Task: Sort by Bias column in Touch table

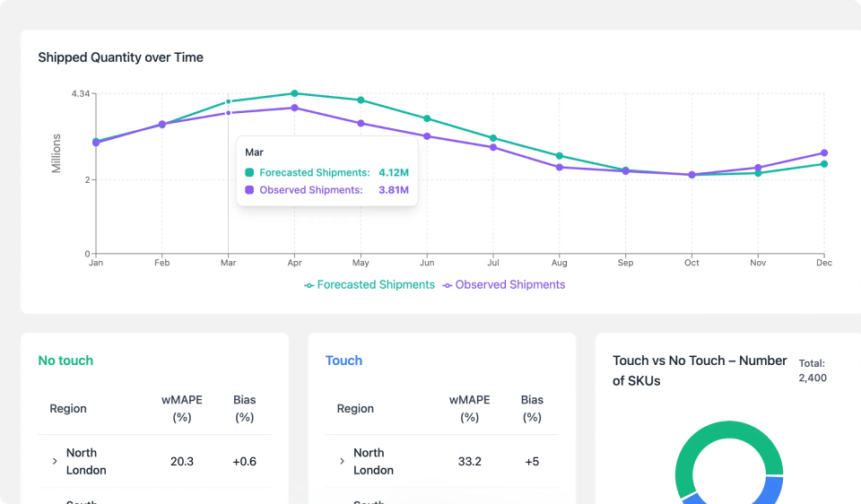Action: [532, 408]
